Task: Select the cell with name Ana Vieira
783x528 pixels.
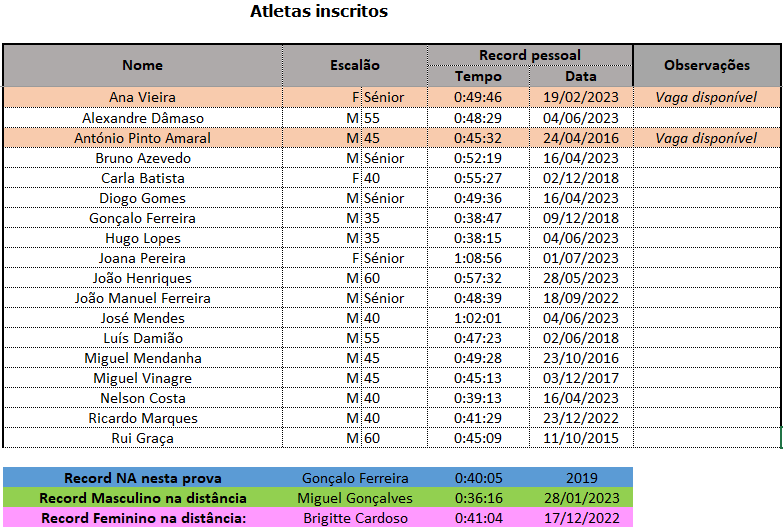Action: (x=142, y=97)
